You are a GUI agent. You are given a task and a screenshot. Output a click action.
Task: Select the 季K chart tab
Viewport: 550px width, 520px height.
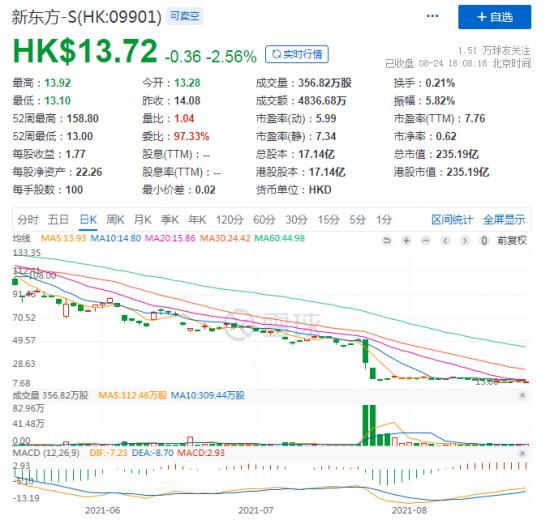click(170, 220)
